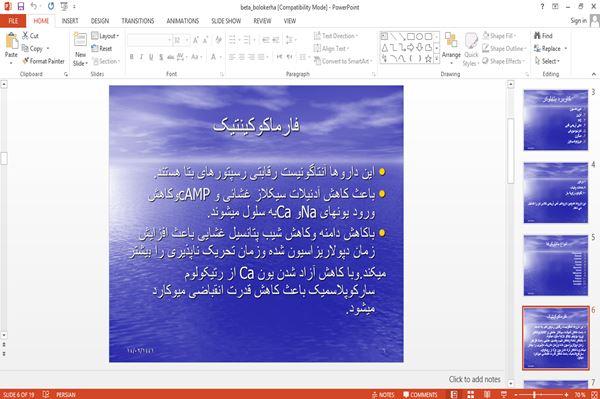Click Convert to SmartArt button
The width and height of the screenshot is (600, 399).
343,61
